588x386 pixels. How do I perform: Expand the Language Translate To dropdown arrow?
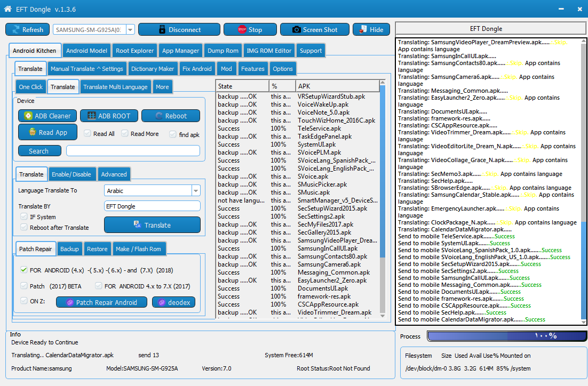(196, 191)
